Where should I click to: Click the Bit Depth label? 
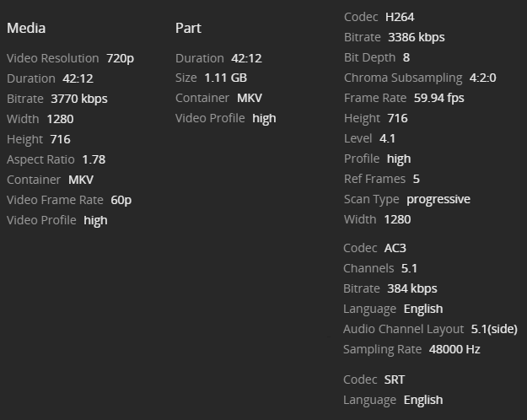(370, 57)
